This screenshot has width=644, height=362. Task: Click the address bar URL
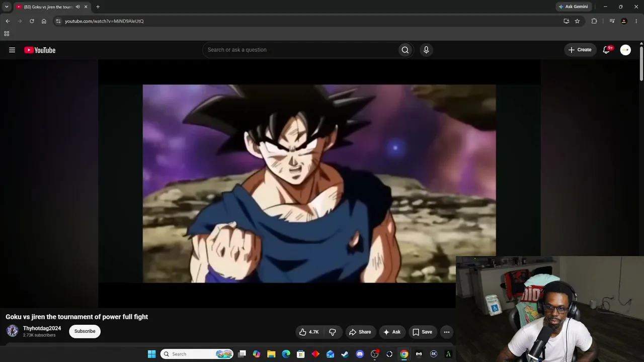click(104, 21)
